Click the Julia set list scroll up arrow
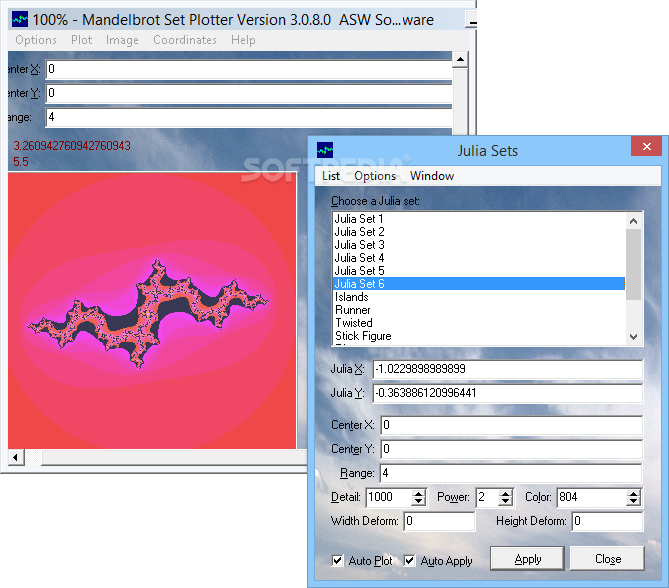The width and height of the screenshot is (669, 588). click(x=634, y=221)
